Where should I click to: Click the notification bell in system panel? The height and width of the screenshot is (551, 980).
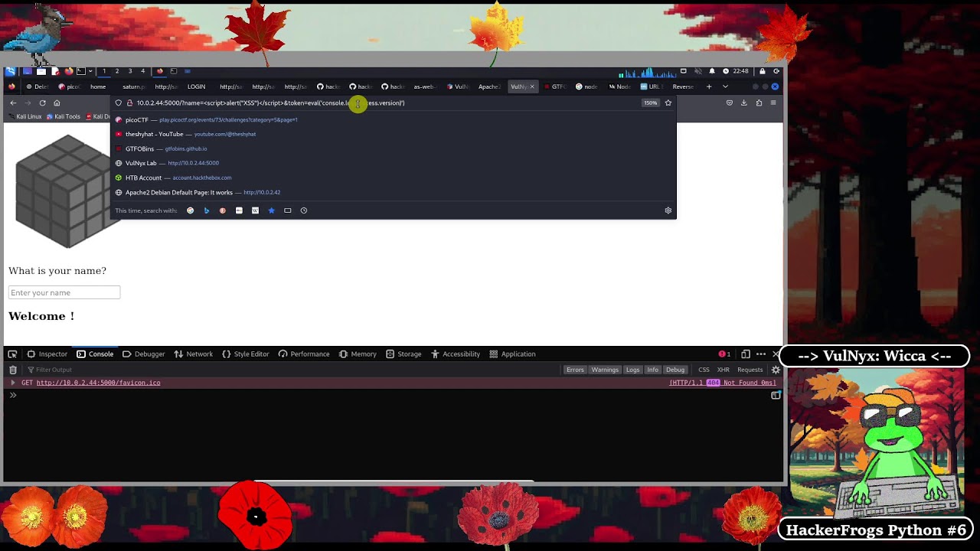pos(712,71)
